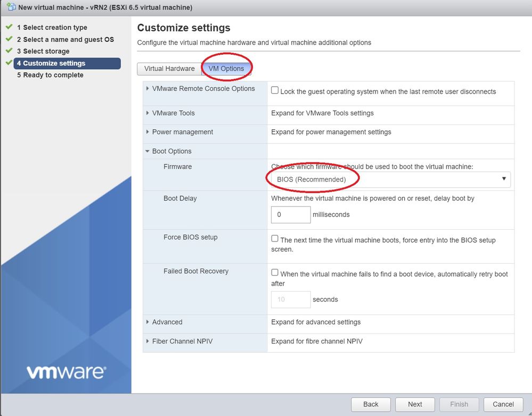532x416 pixels.
Task: Enable lock guest OS on disconnect checkbox
Action: (275, 90)
